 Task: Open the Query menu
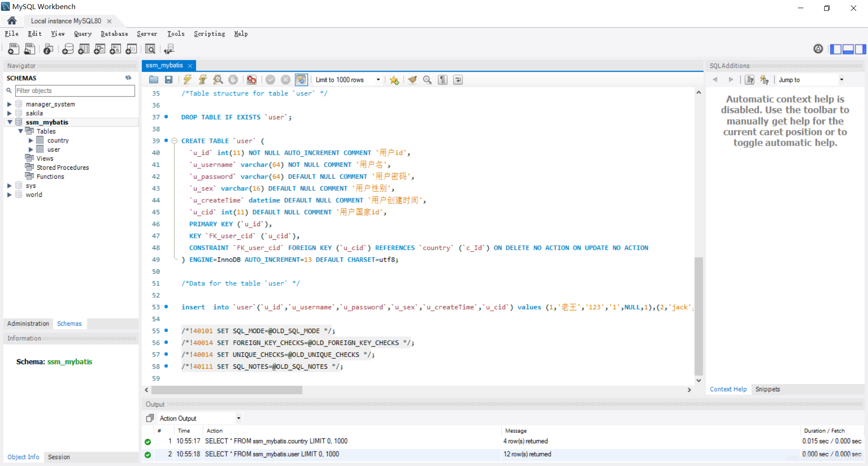[83, 34]
